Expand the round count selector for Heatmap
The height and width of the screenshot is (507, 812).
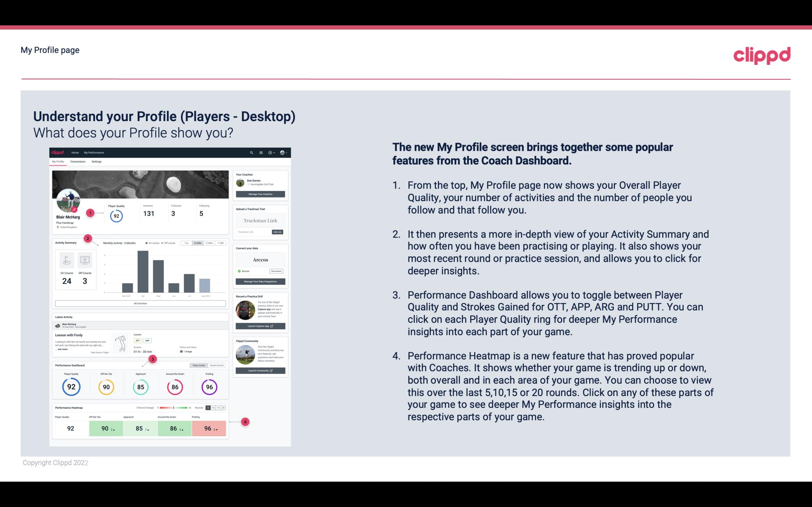[x=217, y=408]
